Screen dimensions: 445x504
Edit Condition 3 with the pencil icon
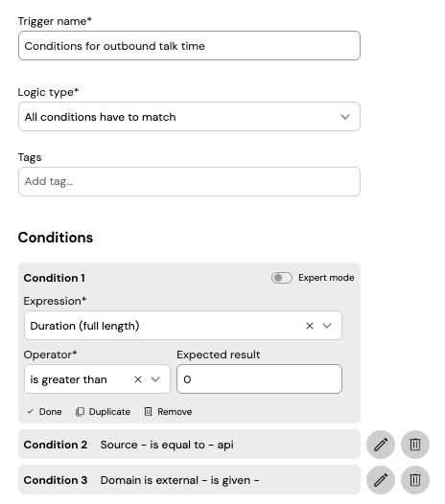coord(381,480)
